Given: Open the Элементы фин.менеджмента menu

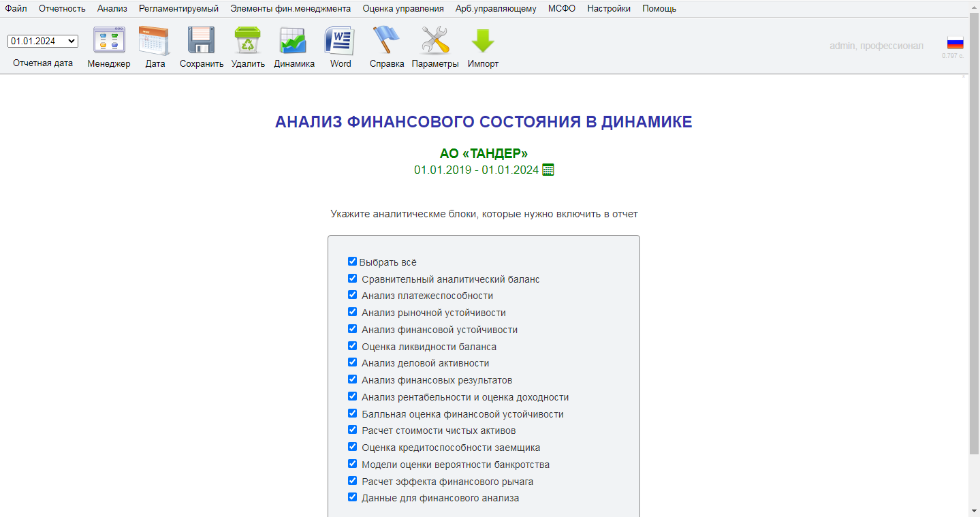Looking at the screenshot, I should pyautogui.click(x=291, y=9).
